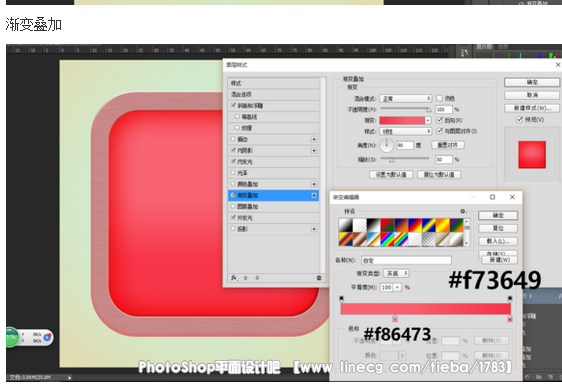Click the 重置对齐 reset alignment button
The width and height of the screenshot is (562, 384).
click(448, 145)
